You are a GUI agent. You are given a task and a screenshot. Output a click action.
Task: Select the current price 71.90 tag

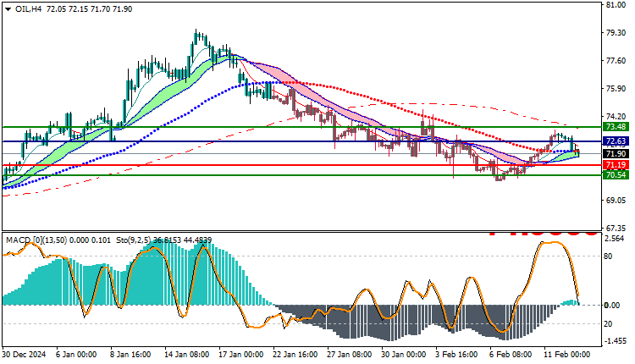tap(616, 154)
